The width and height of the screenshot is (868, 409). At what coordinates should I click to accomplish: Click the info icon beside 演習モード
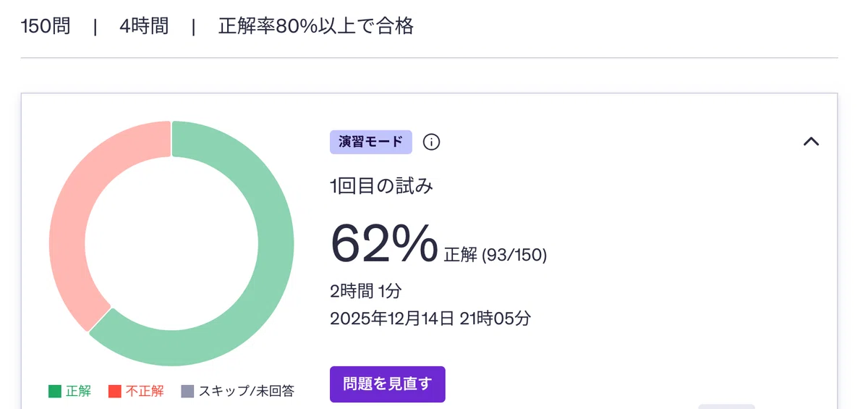point(431,142)
